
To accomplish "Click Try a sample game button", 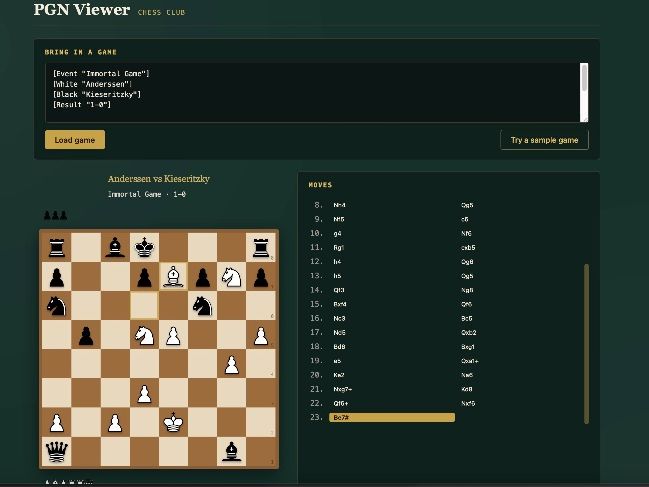I will coord(544,140).
